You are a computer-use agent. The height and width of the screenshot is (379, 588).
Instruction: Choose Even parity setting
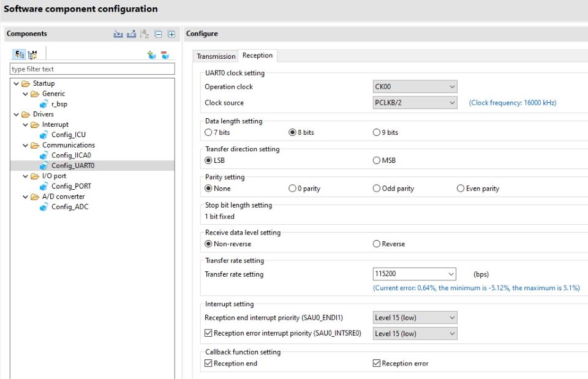460,188
